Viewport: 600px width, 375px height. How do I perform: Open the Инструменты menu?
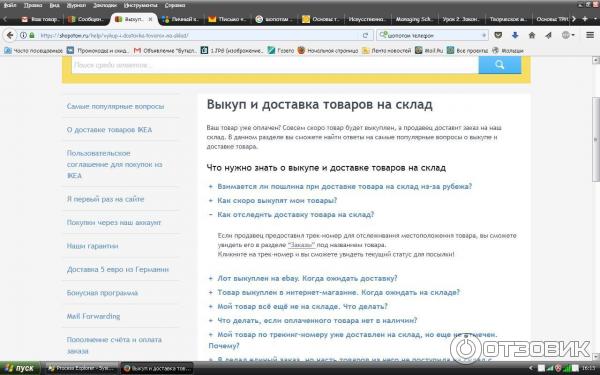point(140,5)
